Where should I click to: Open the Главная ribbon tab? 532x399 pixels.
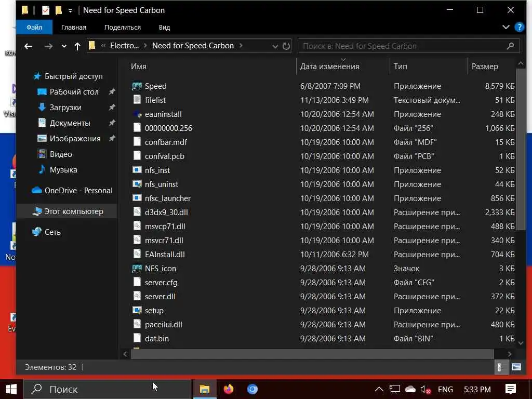pyautogui.click(x=74, y=27)
